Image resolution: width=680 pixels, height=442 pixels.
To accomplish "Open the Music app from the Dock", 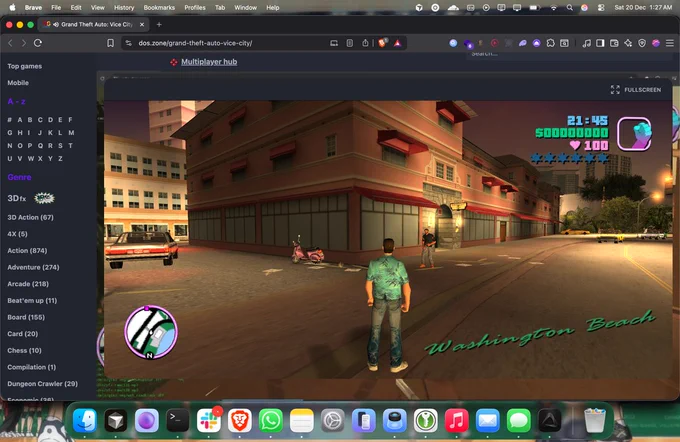I will [456, 421].
